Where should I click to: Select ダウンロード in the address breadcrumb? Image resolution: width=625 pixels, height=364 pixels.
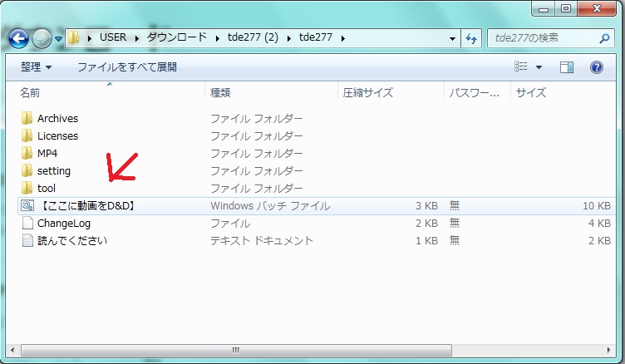pos(176,37)
